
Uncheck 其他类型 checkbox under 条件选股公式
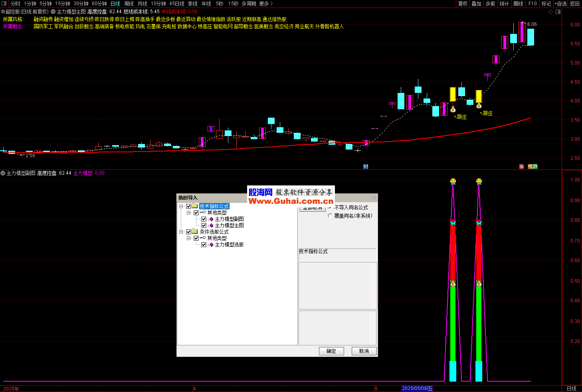pyautogui.click(x=196, y=238)
